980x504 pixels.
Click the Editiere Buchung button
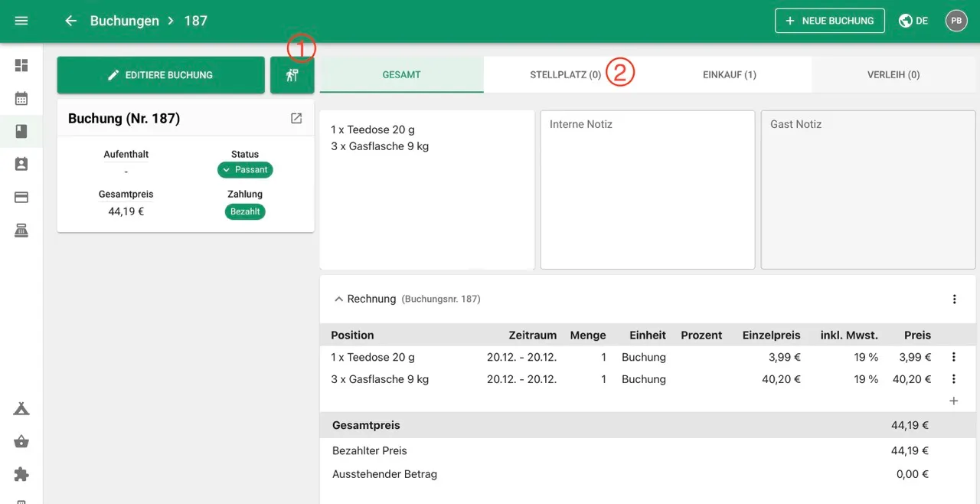click(161, 75)
